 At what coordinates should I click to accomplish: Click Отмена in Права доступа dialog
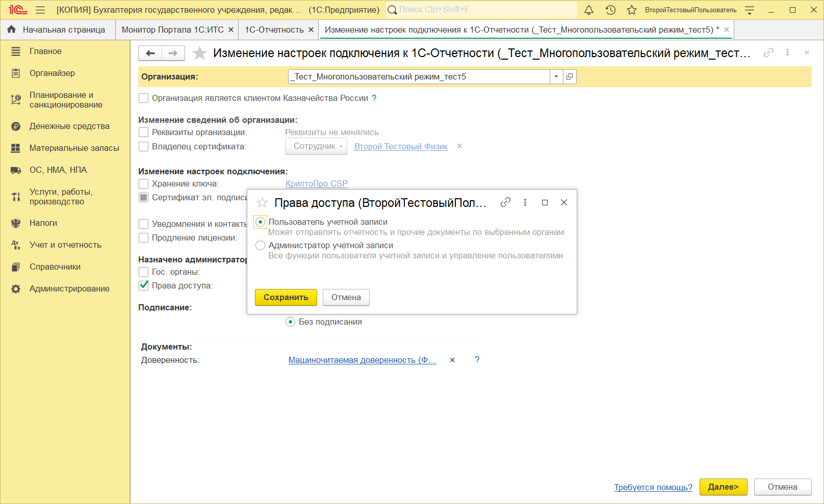coord(346,298)
